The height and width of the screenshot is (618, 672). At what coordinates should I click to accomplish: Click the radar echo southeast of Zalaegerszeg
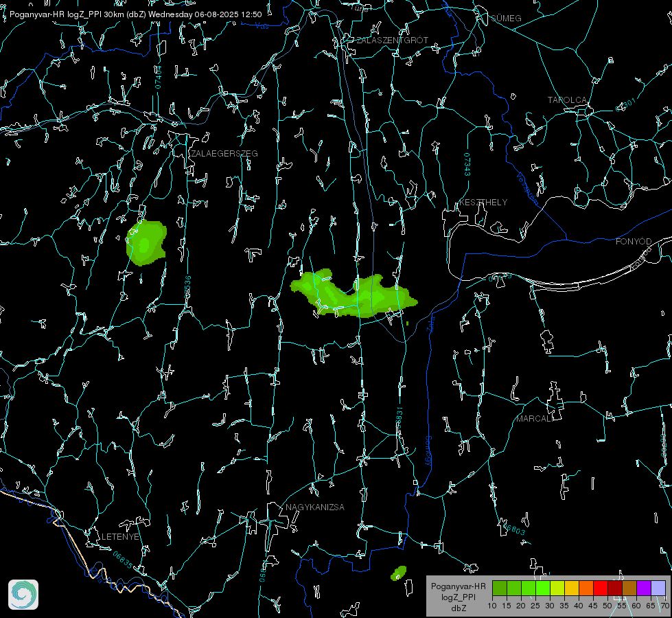coord(146,243)
